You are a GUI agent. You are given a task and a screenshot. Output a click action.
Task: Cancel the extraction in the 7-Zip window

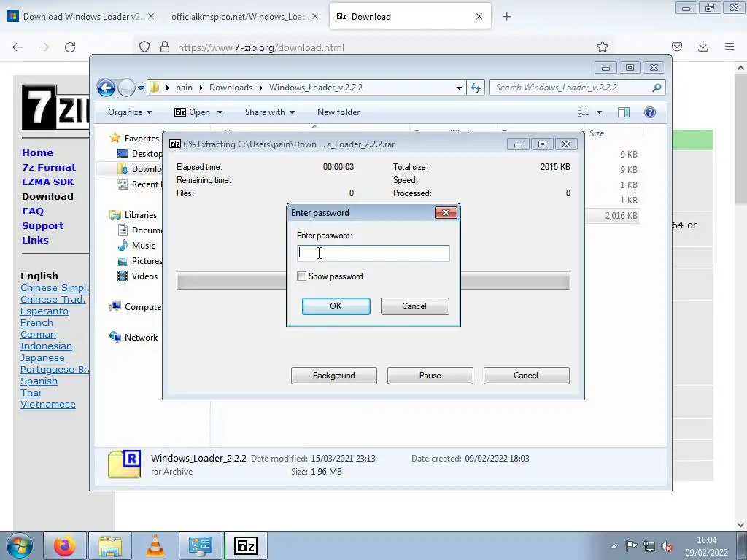pyautogui.click(x=526, y=376)
